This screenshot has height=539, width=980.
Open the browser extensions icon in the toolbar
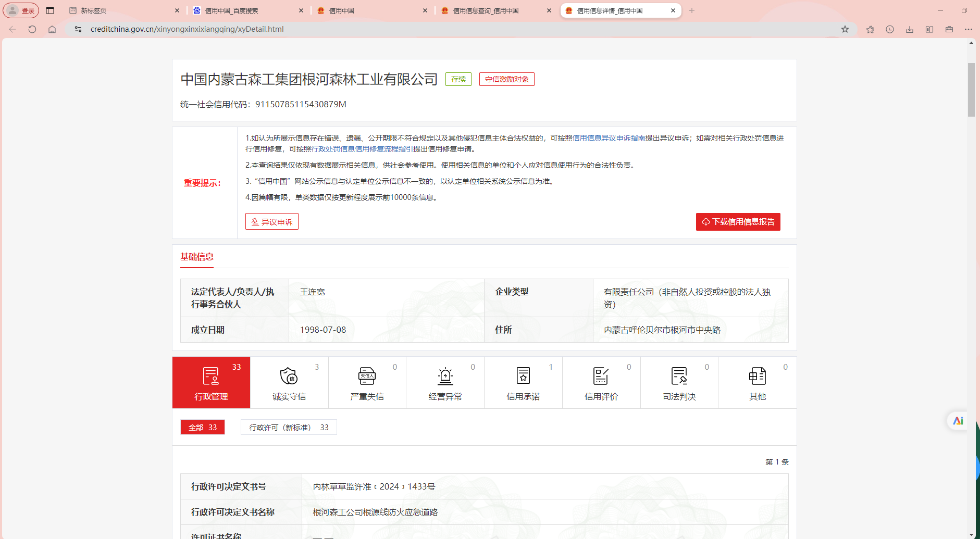point(870,29)
